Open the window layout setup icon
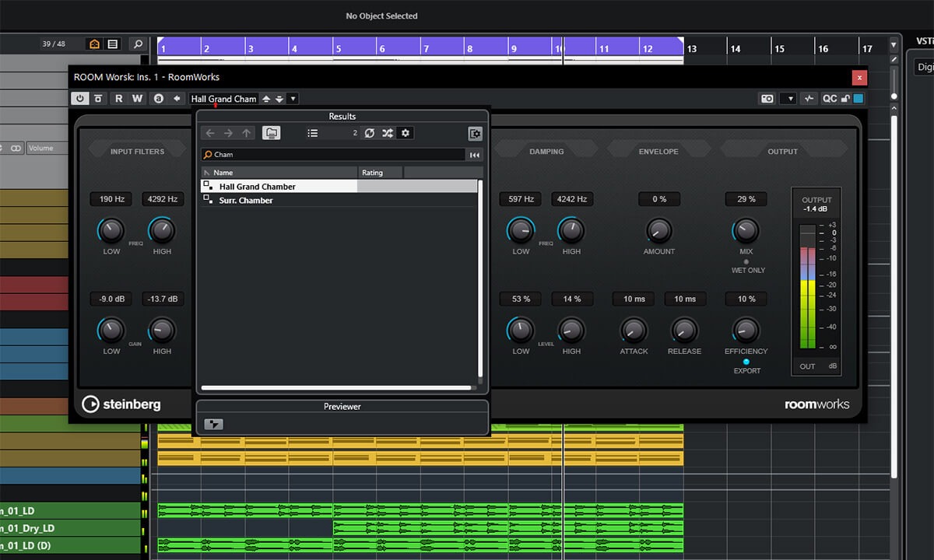The width and height of the screenshot is (934, 560). [474, 134]
